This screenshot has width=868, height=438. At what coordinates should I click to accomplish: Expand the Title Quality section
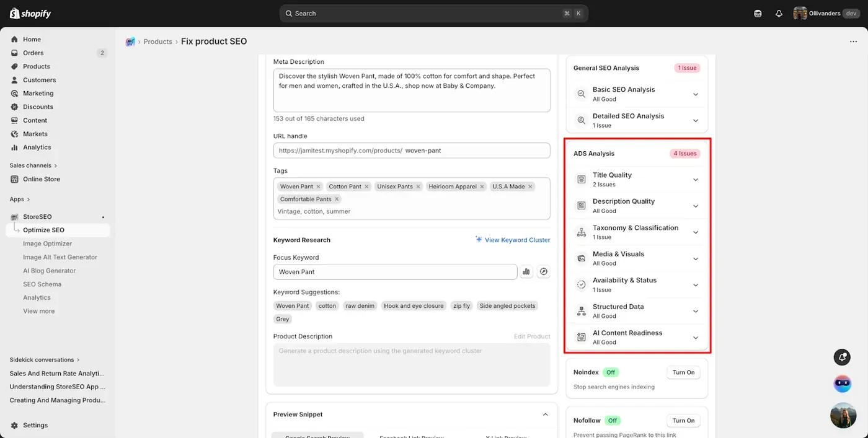[x=637, y=180]
